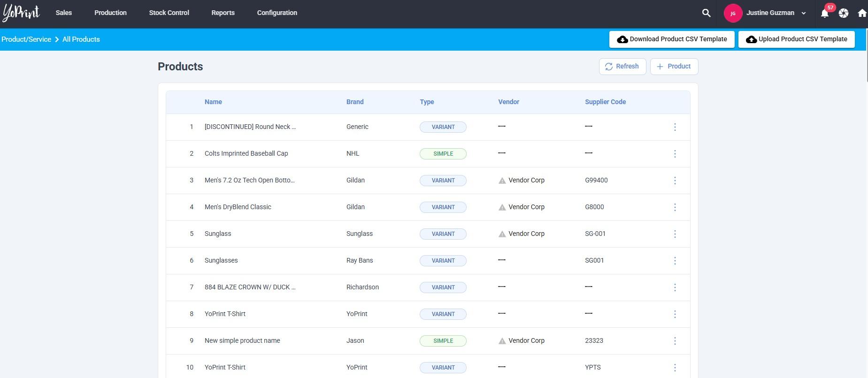Open the Stock Control menu

tap(169, 13)
